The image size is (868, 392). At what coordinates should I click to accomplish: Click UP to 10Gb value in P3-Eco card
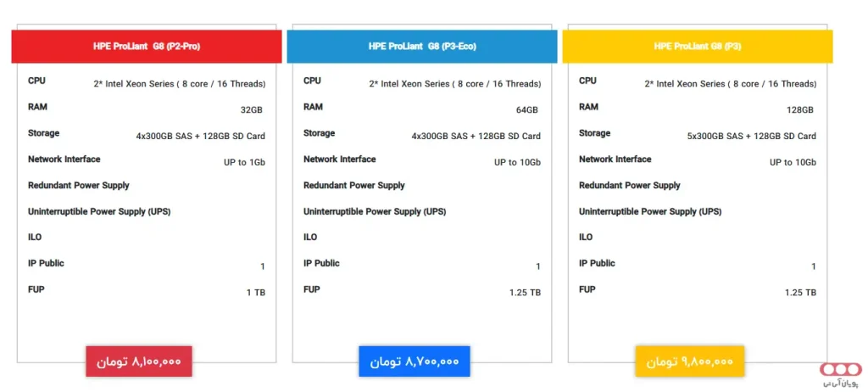518,162
